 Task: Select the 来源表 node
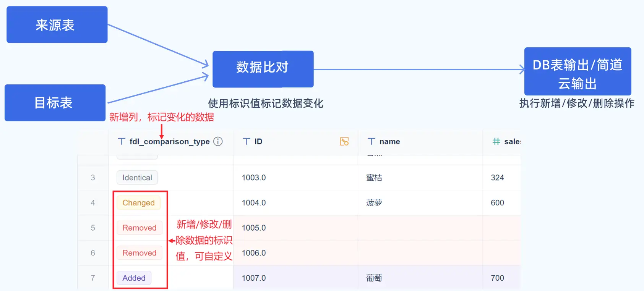point(57,24)
